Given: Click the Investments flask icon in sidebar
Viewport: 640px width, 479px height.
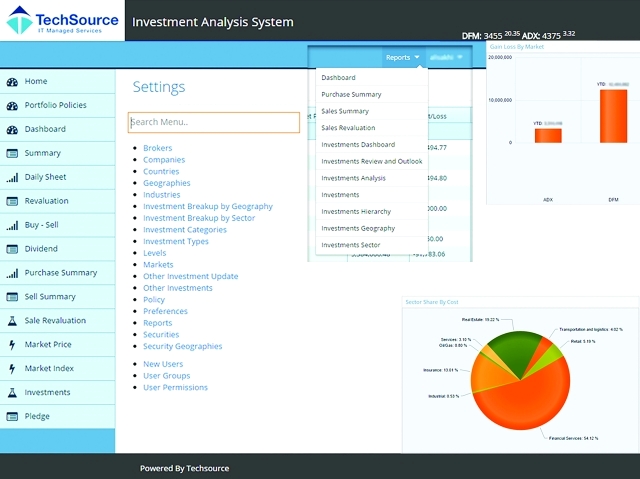Looking at the screenshot, I should (x=12, y=393).
